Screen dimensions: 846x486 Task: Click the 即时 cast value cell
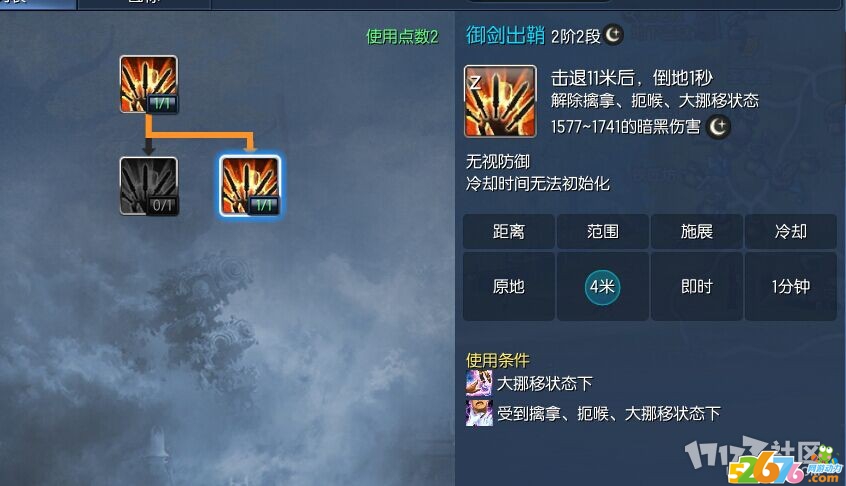tap(697, 286)
